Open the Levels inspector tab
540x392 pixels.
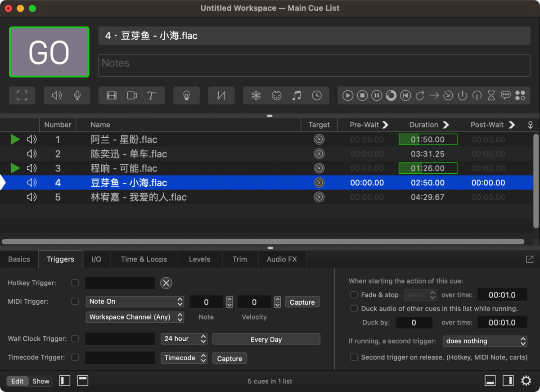pyautogui.click(x=200, y=259)
